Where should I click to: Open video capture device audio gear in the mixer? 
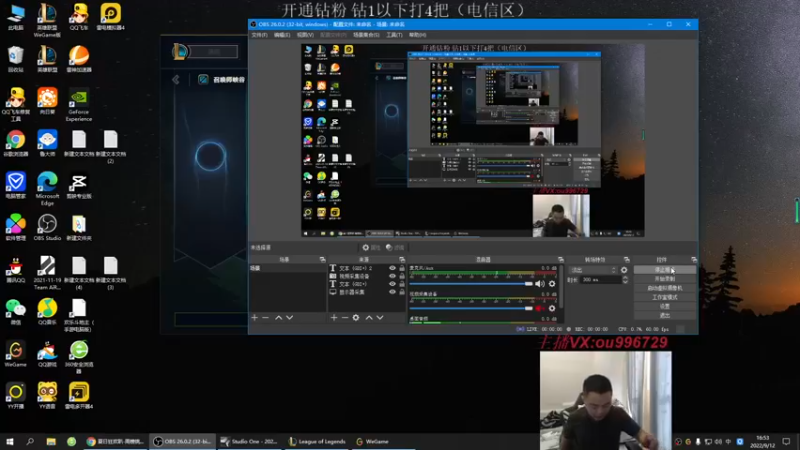(x=552, y=308)
